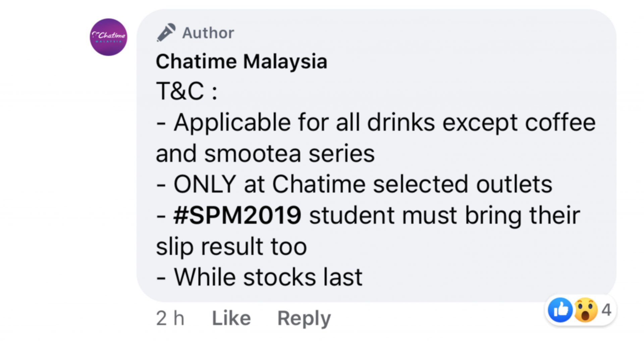Like the Chatime Malaysia comment
Viewport: 644px width, 344px height.
231,318
